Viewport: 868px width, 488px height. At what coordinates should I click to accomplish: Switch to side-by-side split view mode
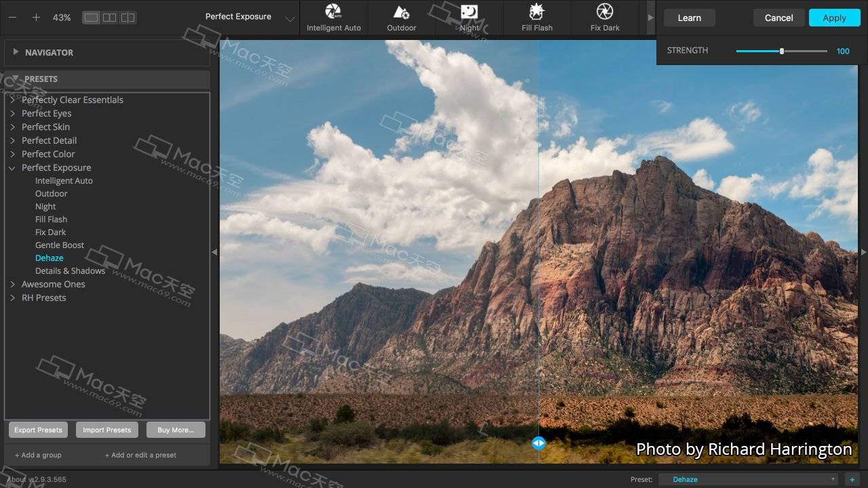(x=109, y=18)
